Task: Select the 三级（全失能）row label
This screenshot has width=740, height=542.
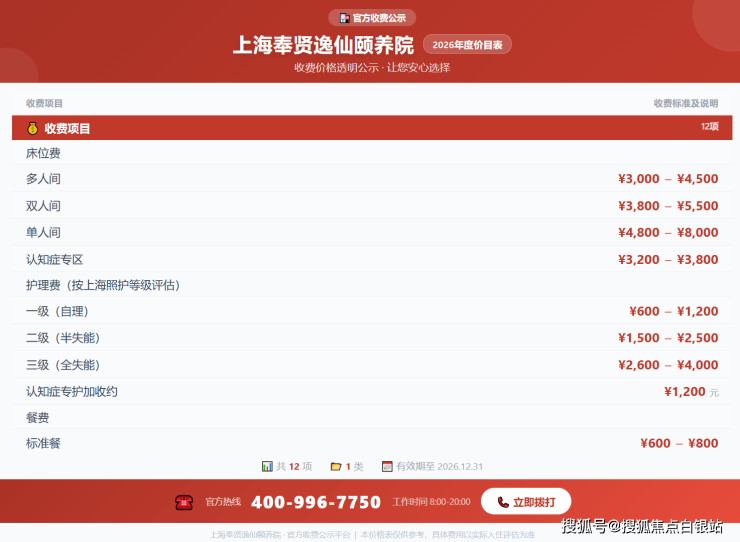Action: [x=63, y=364]
